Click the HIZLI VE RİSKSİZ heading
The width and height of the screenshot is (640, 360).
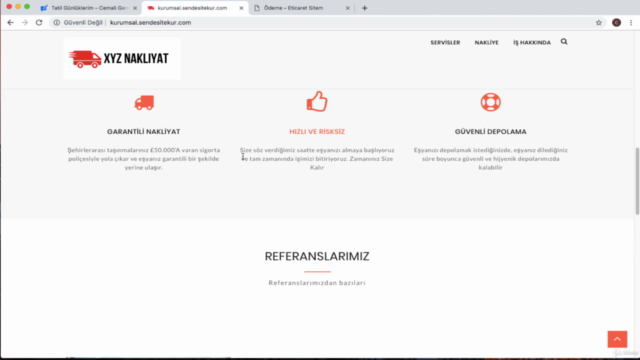[x=317, y=131]
